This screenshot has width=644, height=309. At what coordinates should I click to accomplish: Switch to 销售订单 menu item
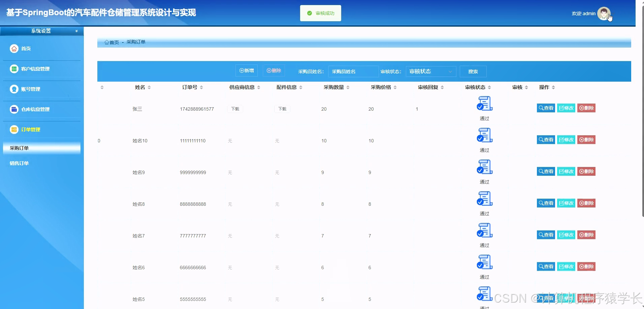click(x=19, y=163)
